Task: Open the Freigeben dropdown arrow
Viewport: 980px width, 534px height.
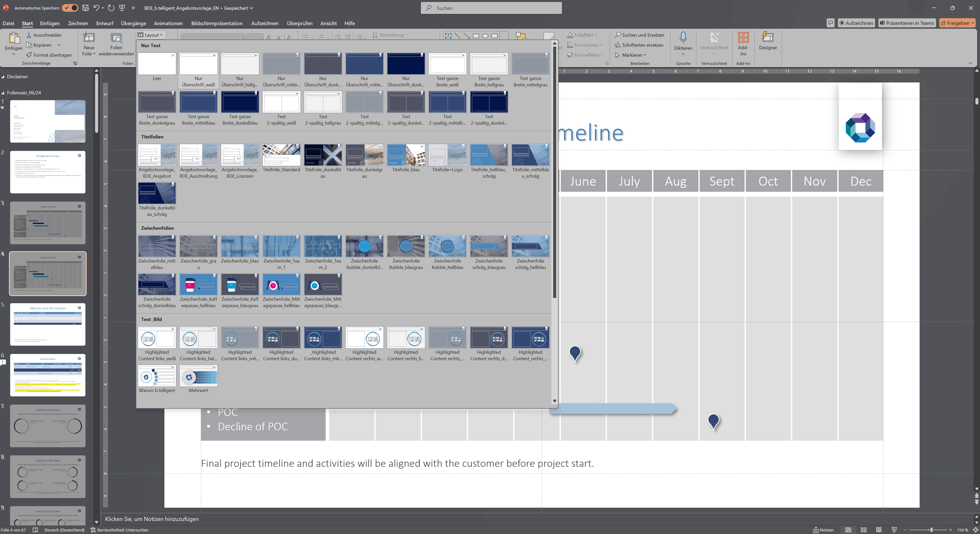Action: point(973,23)
